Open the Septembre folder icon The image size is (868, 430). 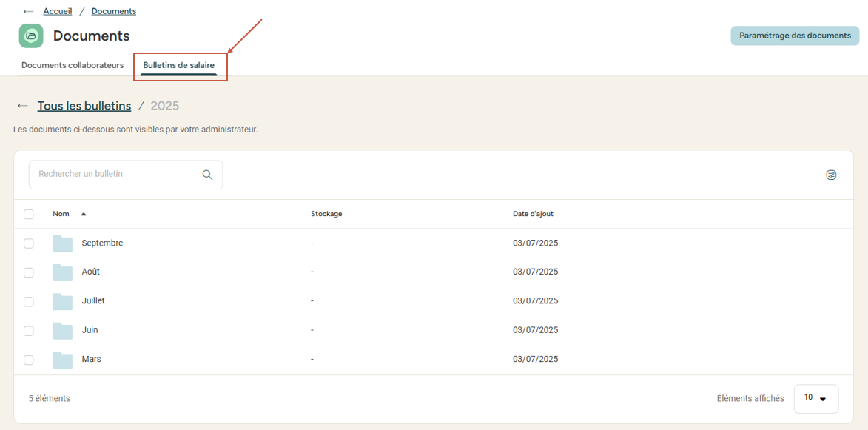pyautogui.click(x=63, y=243)
